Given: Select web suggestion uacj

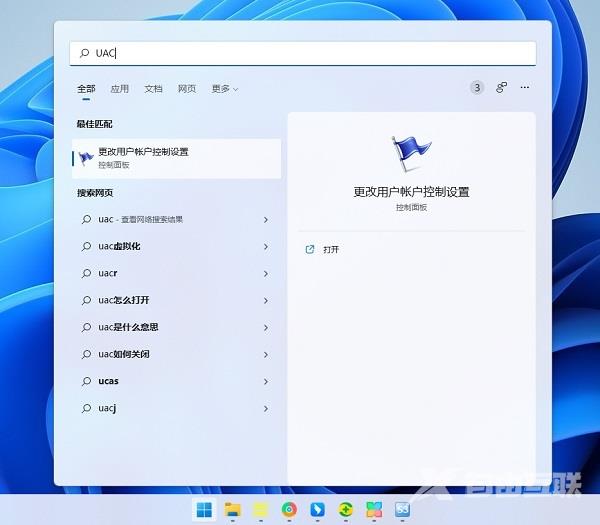Looking at the screenshot, I should coord(176,408).
